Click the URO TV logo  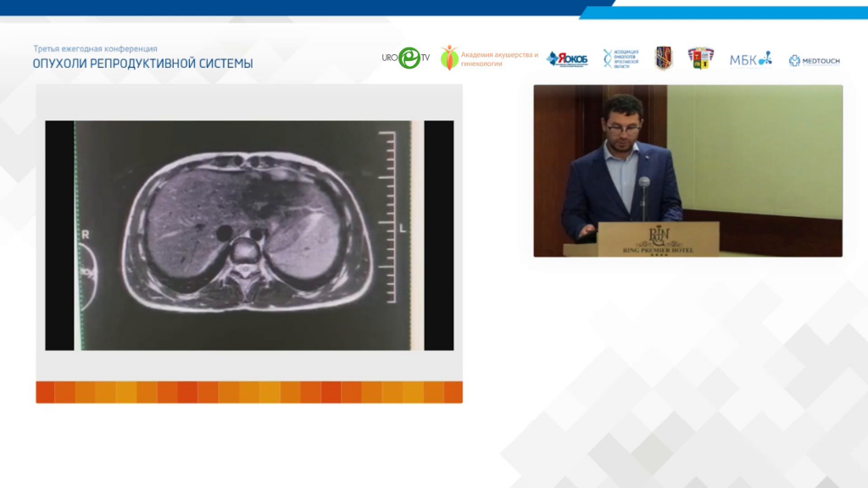407,58
